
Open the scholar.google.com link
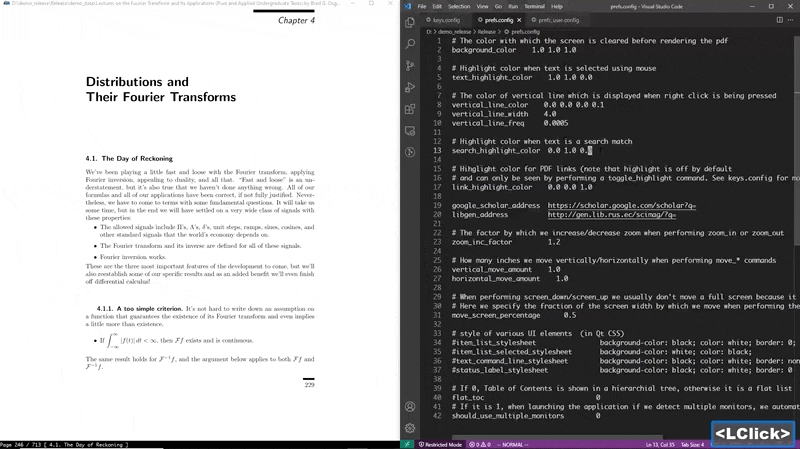[621, 206]
